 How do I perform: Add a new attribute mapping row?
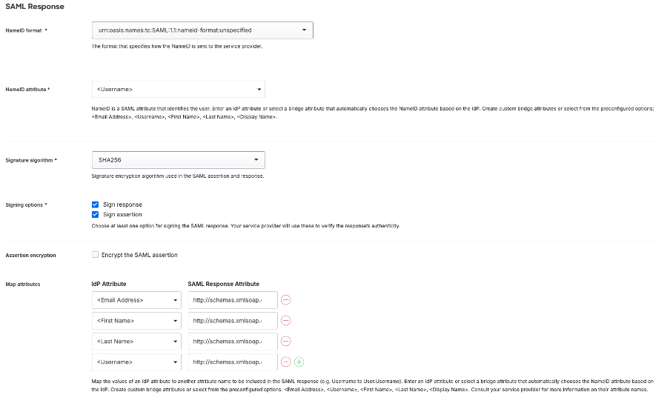[x=299, y=361]
